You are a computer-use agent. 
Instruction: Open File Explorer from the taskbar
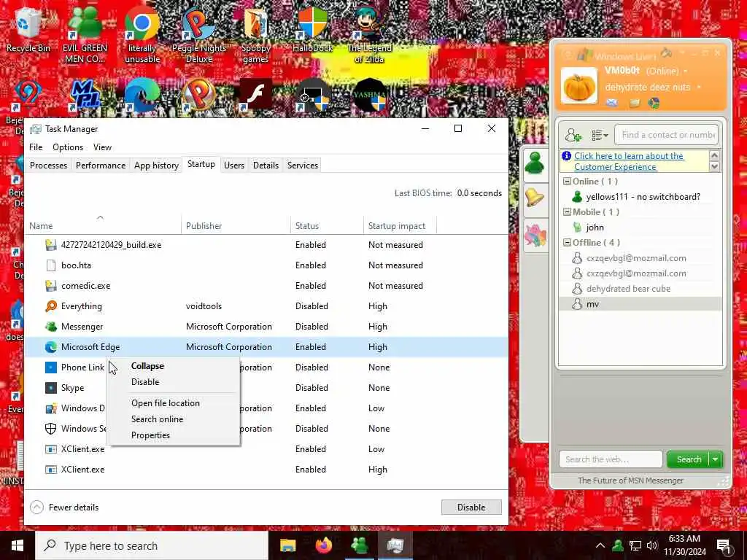tap(287, 545)
